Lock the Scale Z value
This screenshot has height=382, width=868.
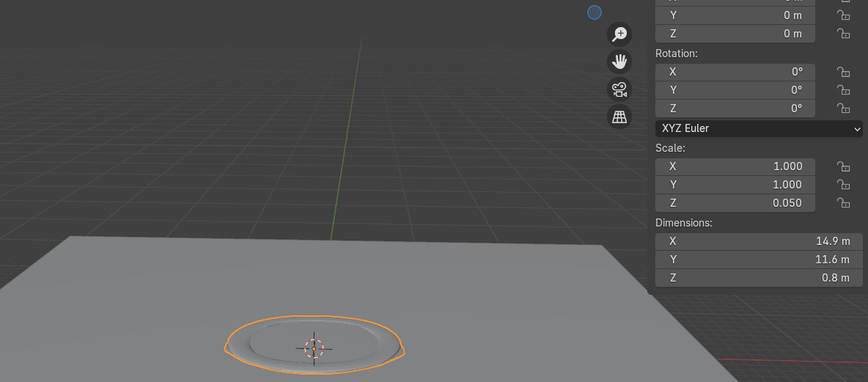(x=844, y=203)
